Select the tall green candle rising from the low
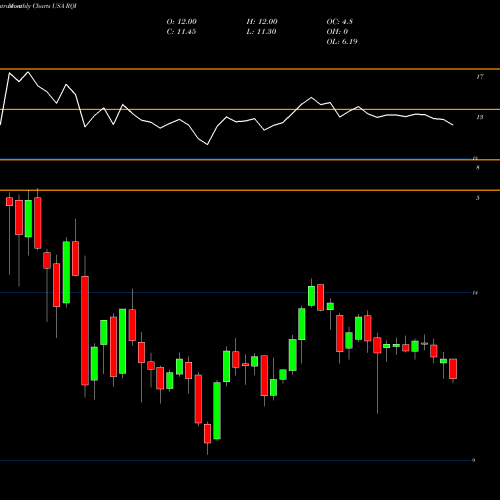 (217, 411)
